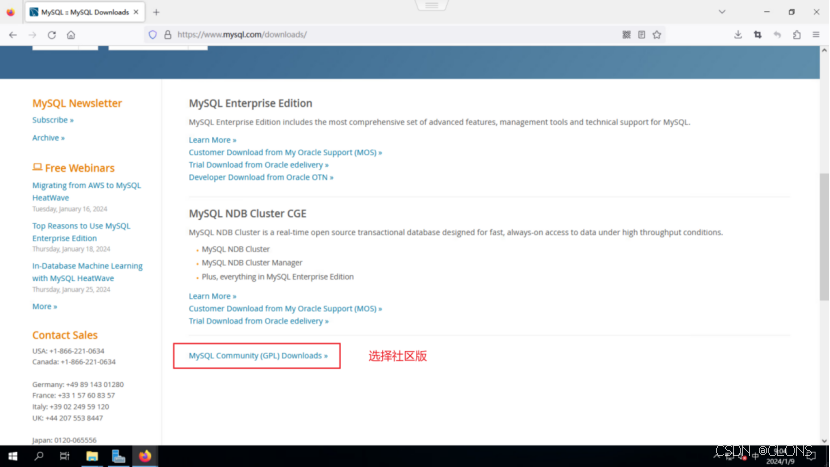This screenshot has width=830, height=467.
Task: Open NDB Cluster Customer Download from MOS
Action: pos(285,308)
